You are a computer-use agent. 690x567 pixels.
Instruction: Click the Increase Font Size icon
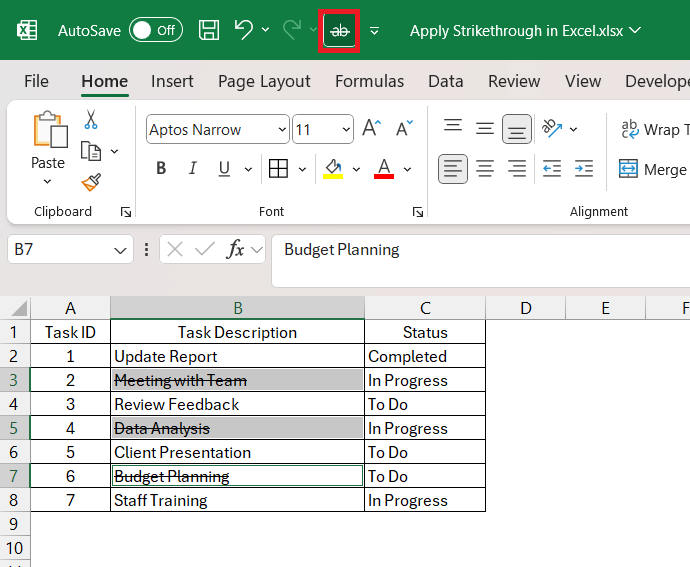pos(371,129)
